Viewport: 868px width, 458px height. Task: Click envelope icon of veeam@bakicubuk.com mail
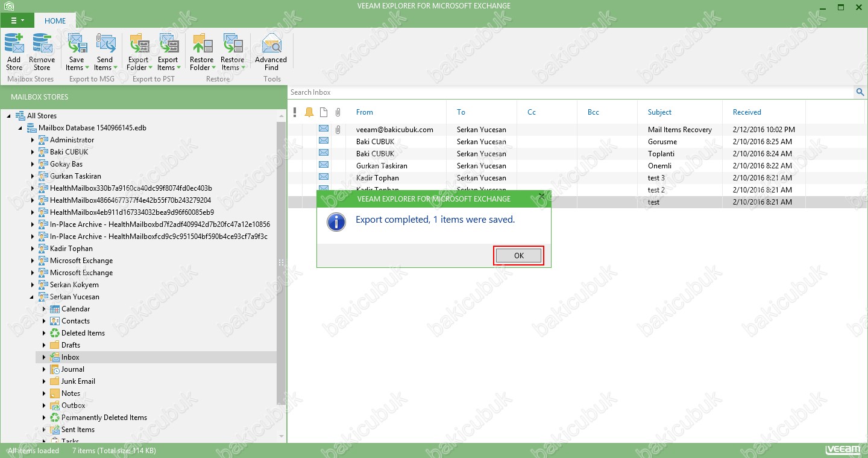[x=324, y=129]
